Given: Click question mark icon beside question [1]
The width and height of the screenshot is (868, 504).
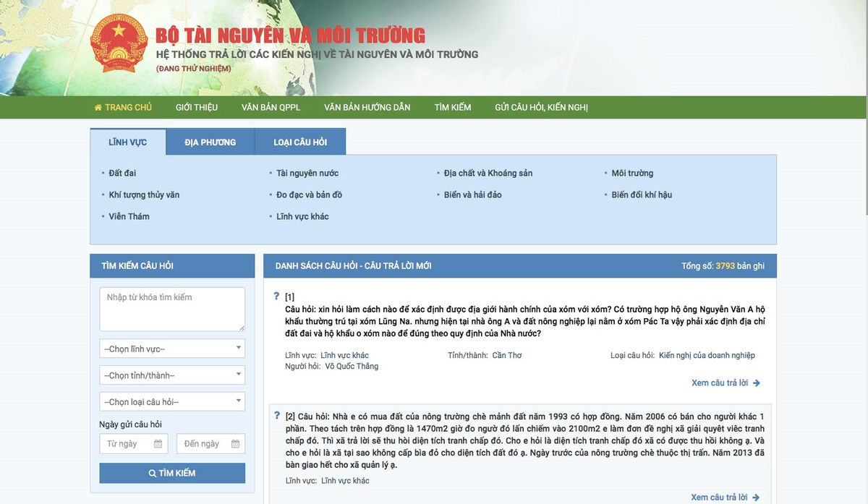Looking at the screenshot, I should (276, 296).
